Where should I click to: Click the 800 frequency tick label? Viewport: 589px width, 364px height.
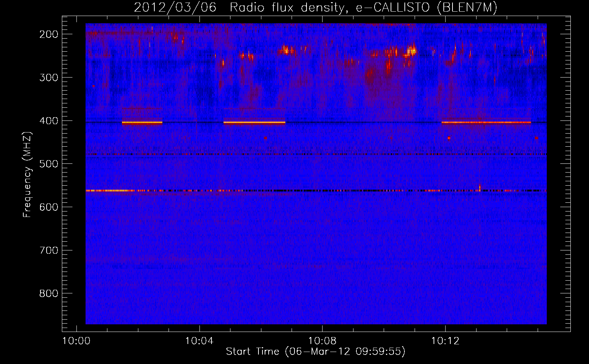tap(49, 293)
